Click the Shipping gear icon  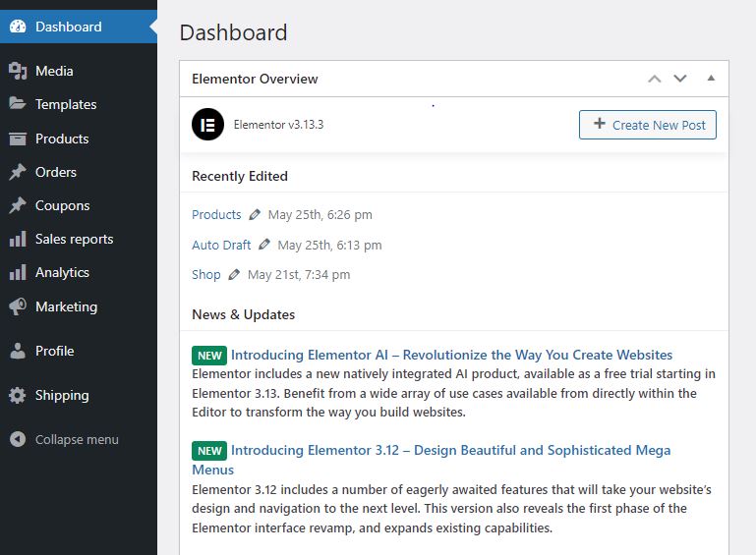(18, 395)
